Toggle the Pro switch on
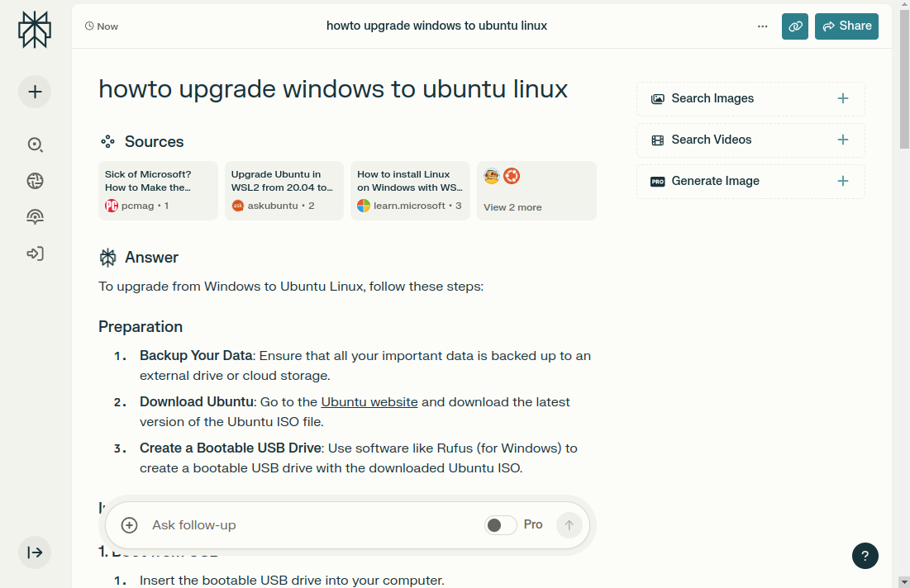Viewport: 910px width, 588px height. point(500,525)
